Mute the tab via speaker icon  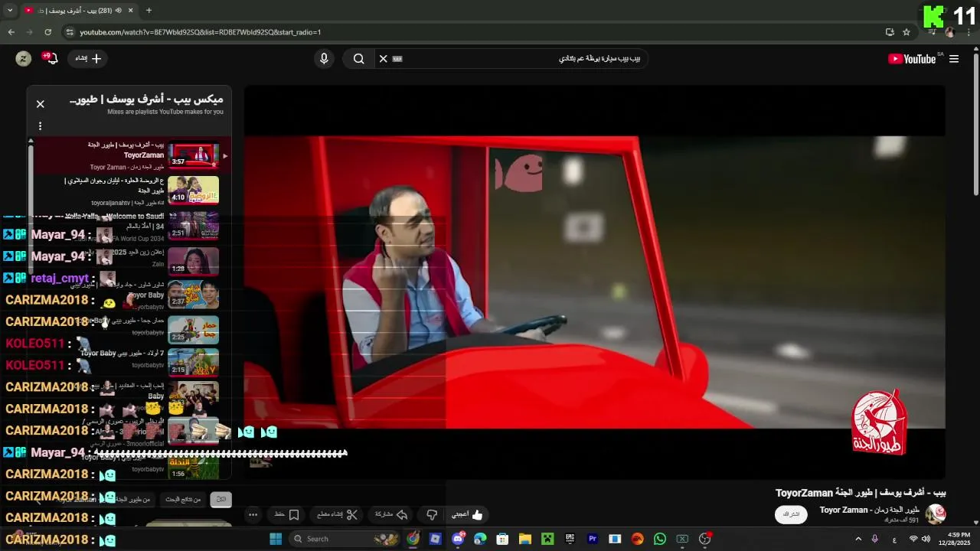pos(119,11)
